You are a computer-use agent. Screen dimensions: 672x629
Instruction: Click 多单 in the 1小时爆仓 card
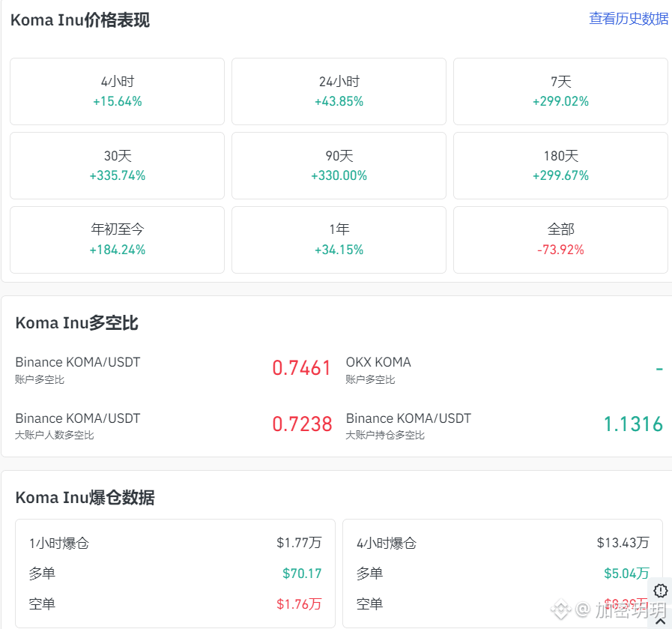tap(42, 574)
